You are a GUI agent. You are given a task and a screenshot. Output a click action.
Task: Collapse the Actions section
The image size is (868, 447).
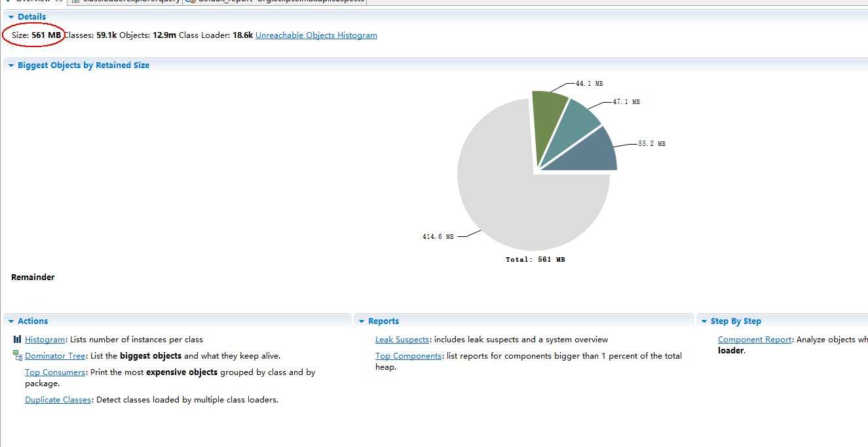click(x=11, y=321)
